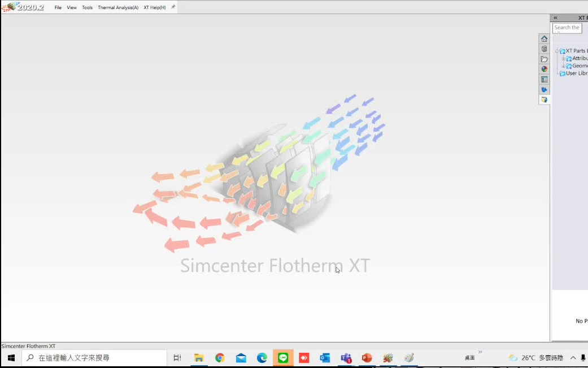The width and height of the screenshot is (588, 368).
Task: Show hidden system tray icons
Action: point(573,358)
